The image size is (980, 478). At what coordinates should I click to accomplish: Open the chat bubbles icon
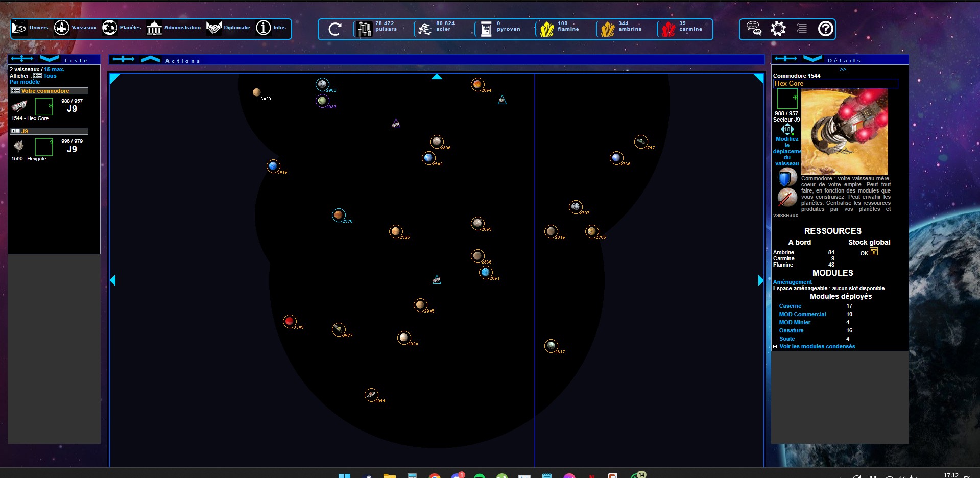(x=754, y=29)
